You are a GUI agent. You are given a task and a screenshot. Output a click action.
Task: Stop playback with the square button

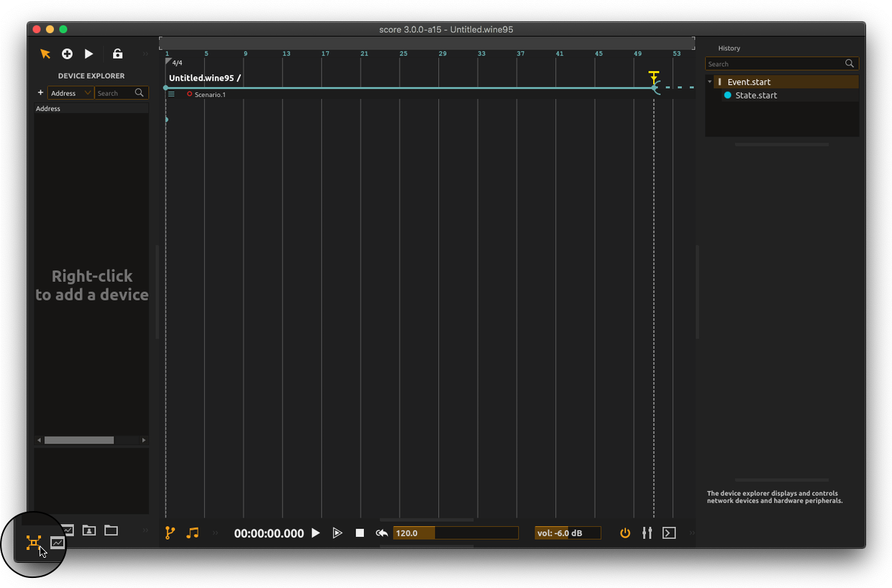click(x=360, y=533)
